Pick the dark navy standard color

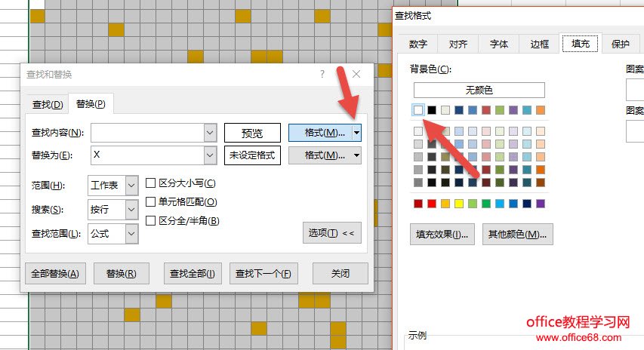(527, 204)
